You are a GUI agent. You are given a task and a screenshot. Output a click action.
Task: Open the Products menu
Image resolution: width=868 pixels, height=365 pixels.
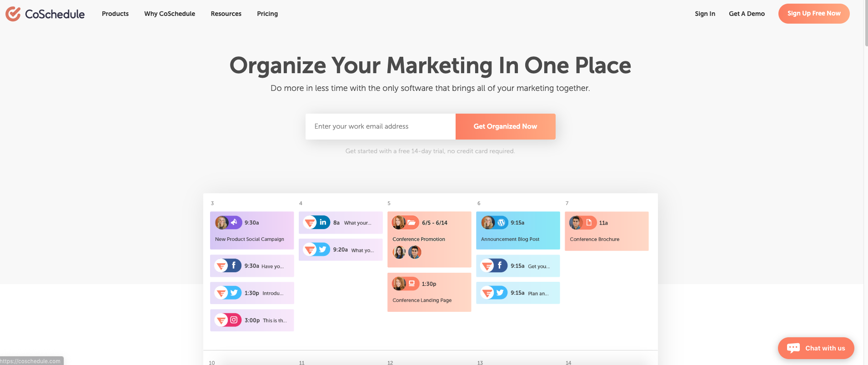point(115,14)
